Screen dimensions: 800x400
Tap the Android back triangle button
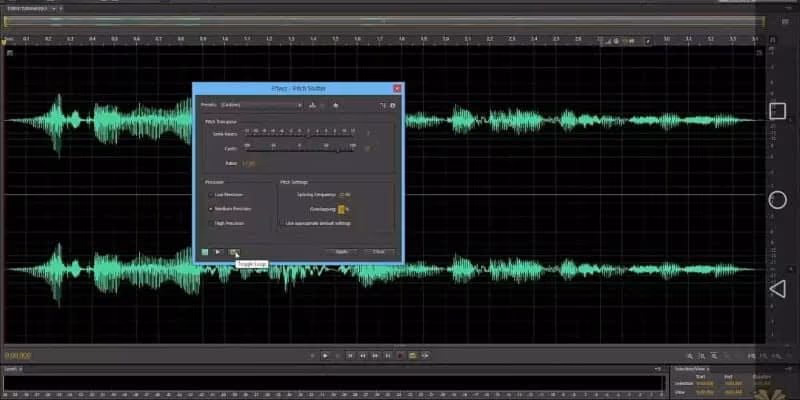point(777,289)
